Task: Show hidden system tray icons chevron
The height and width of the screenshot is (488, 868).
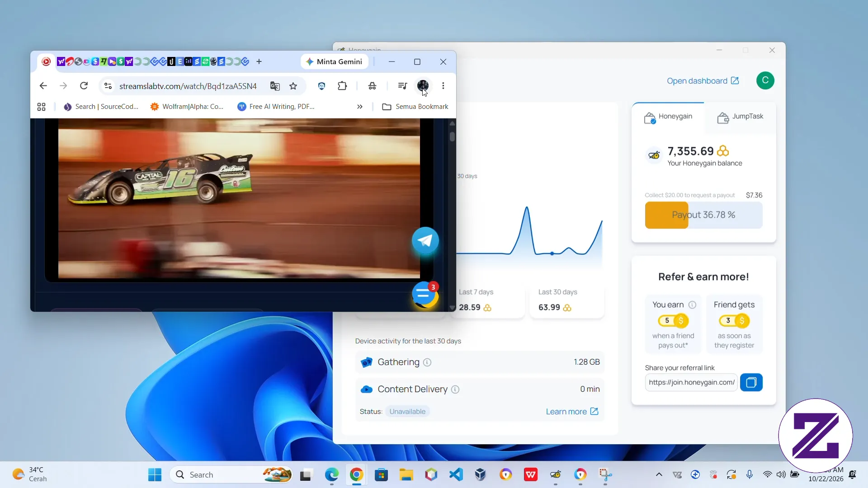Action: coord(659,474)
